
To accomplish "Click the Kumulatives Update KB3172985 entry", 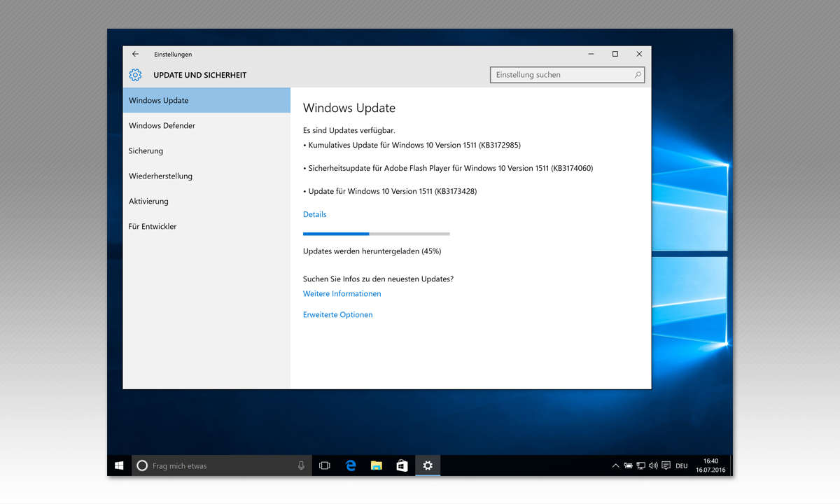I will [x=412, y=145].
